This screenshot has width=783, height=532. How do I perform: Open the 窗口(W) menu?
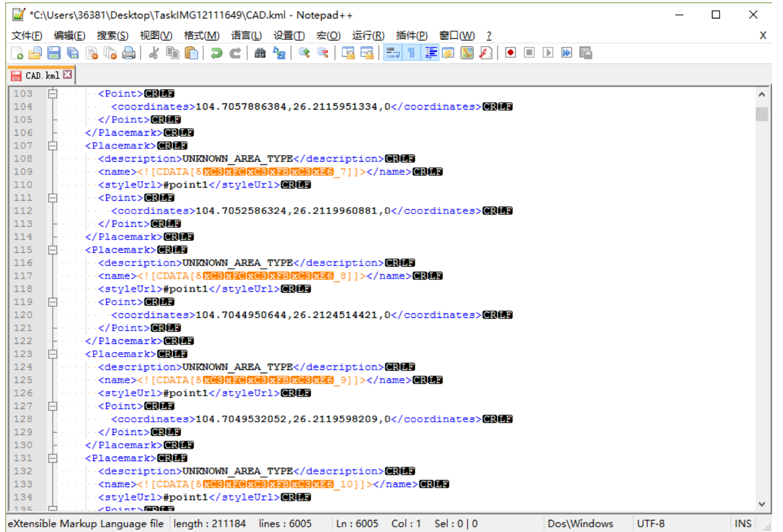[456, 35]
